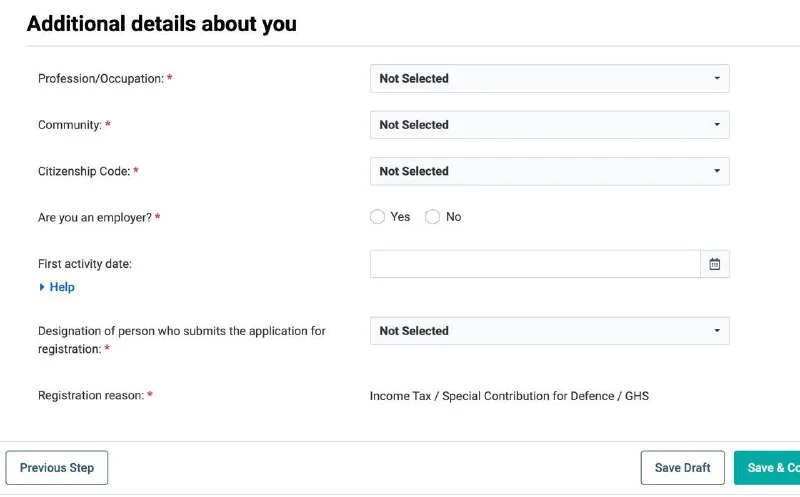
Task: Open the Community dropdown list
Action: [x=540, y=125]
